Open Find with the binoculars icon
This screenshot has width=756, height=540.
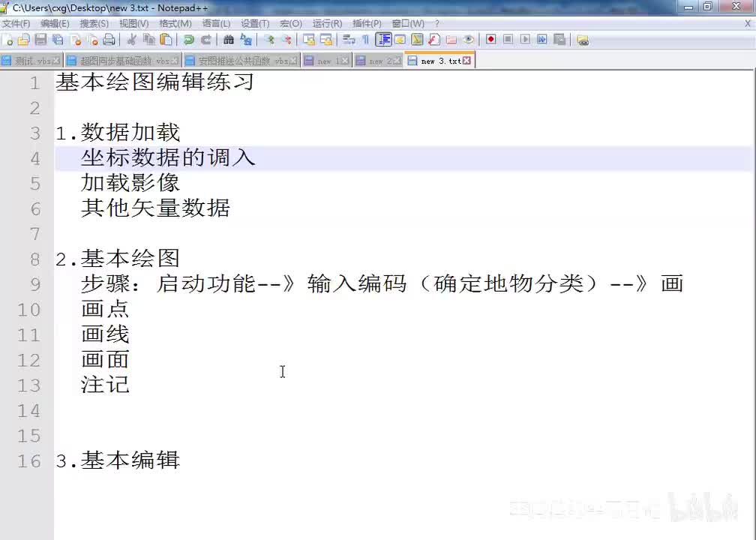pos(229,40)
